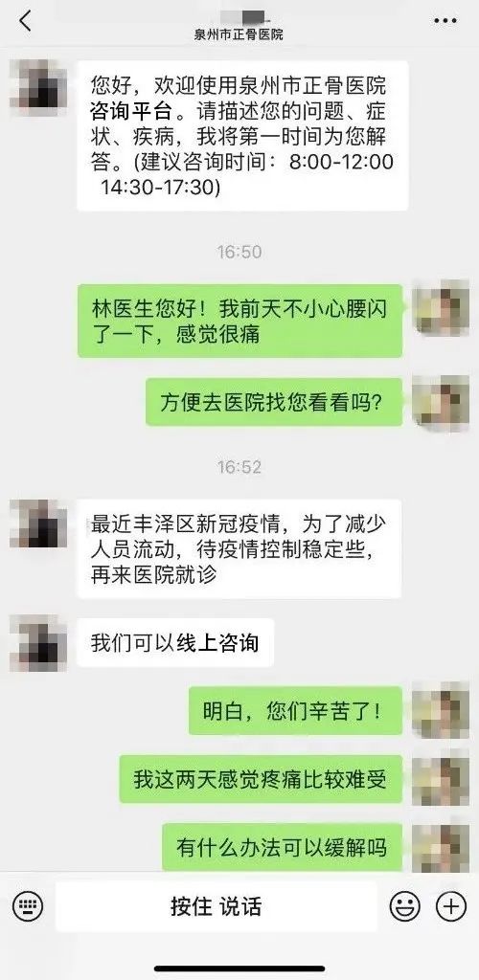Tap user avatar beside 我这两天感觉疼痛 message

[441, 777]
